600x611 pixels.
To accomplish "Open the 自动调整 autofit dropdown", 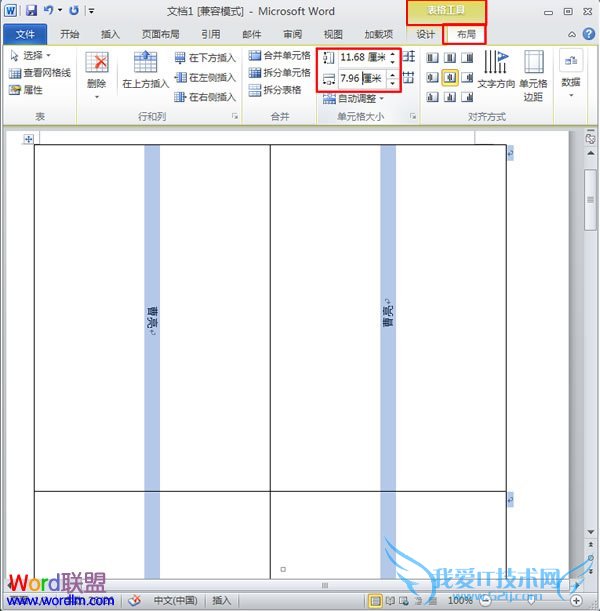I will click(353, 99).
